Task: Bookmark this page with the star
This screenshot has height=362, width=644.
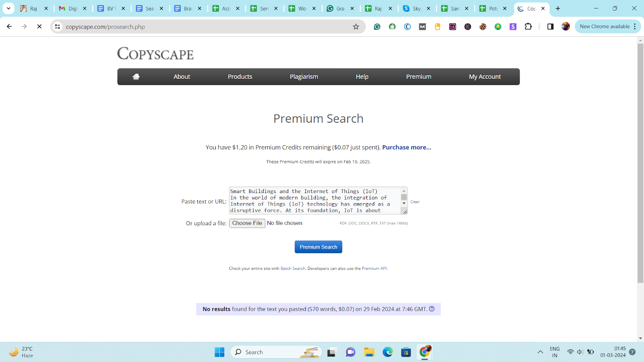Action: click(356, 27)
